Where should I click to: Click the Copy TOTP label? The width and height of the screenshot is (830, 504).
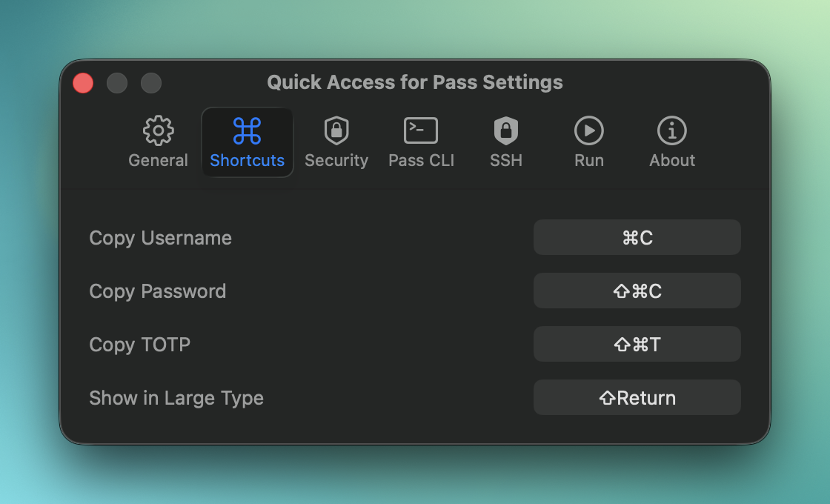(x=140, y=345)
